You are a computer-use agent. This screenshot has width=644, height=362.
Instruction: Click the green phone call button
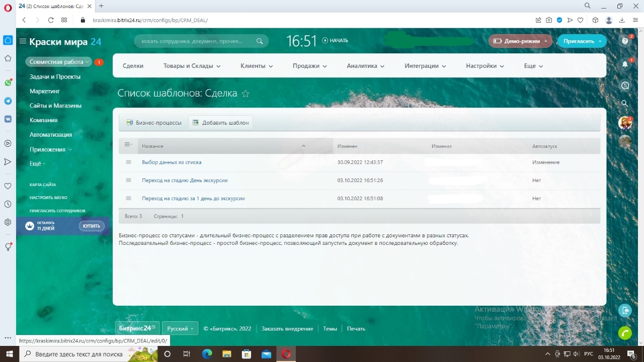tap(625, 333)
